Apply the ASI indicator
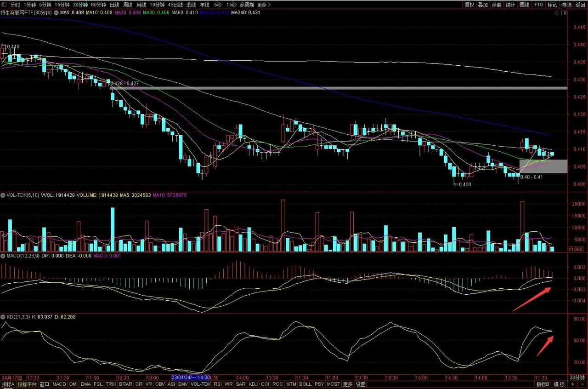 point(171,384)
